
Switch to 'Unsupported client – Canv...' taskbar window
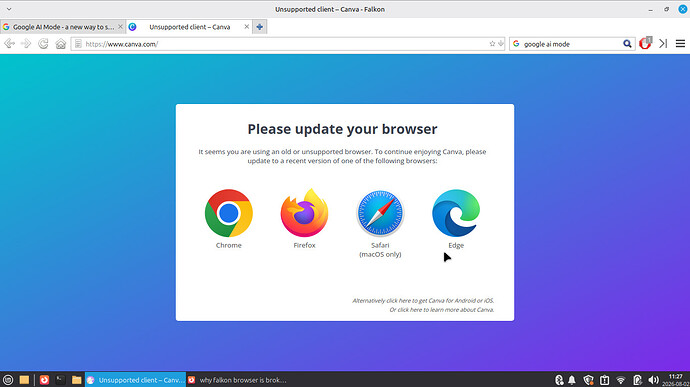pos(136,380)
